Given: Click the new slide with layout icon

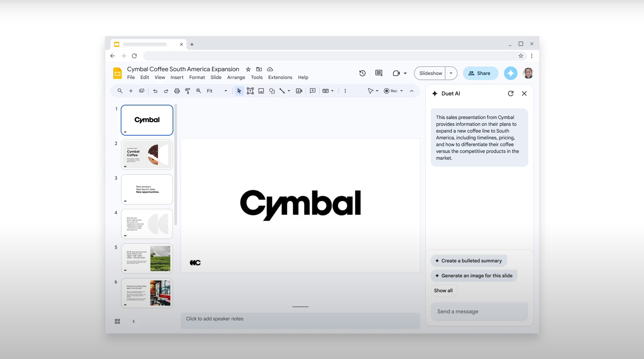Looking at the screenshot, I should (142, 91).
